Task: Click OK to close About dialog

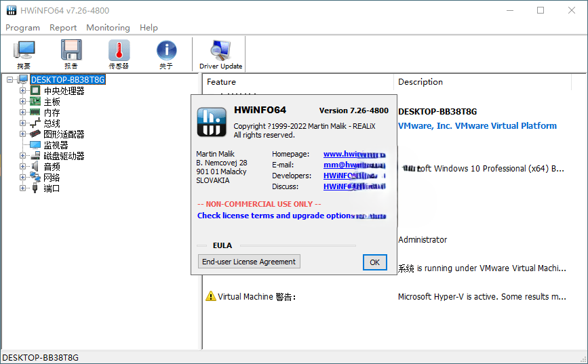Action: 374,262
